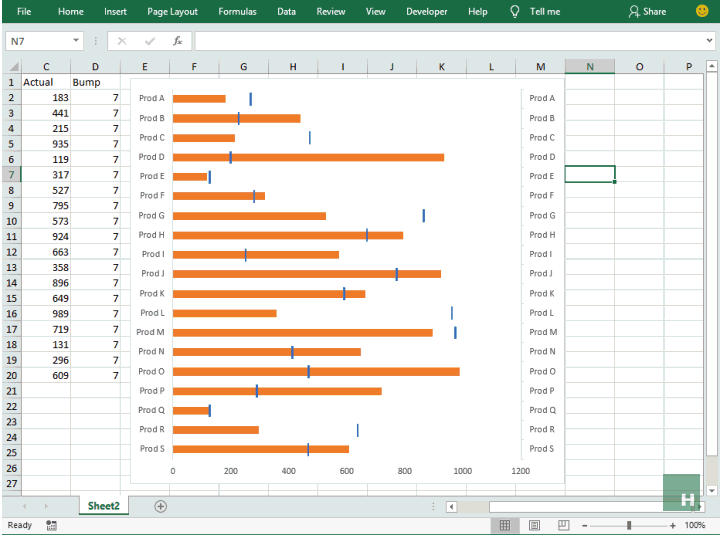720x535 pixels.
Task: Open the File menu
Action: coord(24,11)
